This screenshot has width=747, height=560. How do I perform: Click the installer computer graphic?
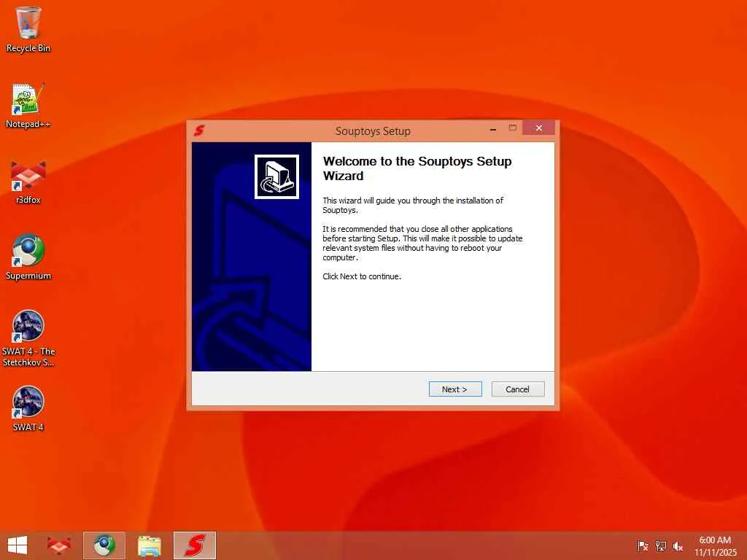[x=276, y=176]
